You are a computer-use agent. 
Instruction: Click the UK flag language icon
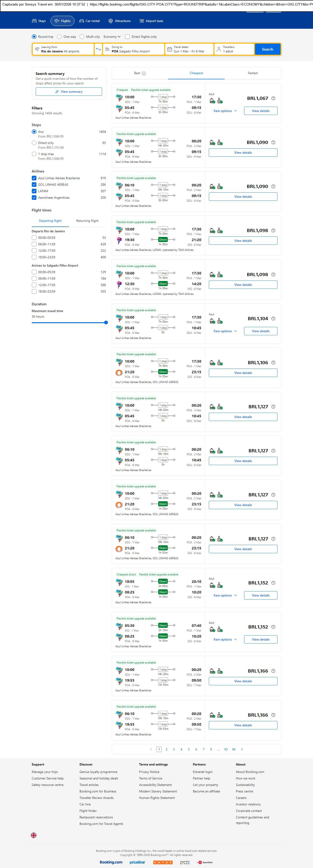pos(34,835)
